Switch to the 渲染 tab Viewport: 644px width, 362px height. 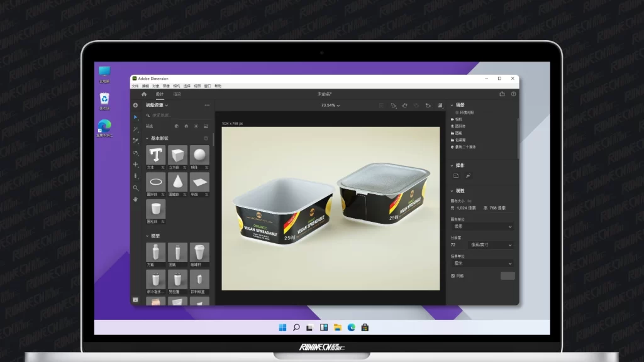[x=177, y=94]
